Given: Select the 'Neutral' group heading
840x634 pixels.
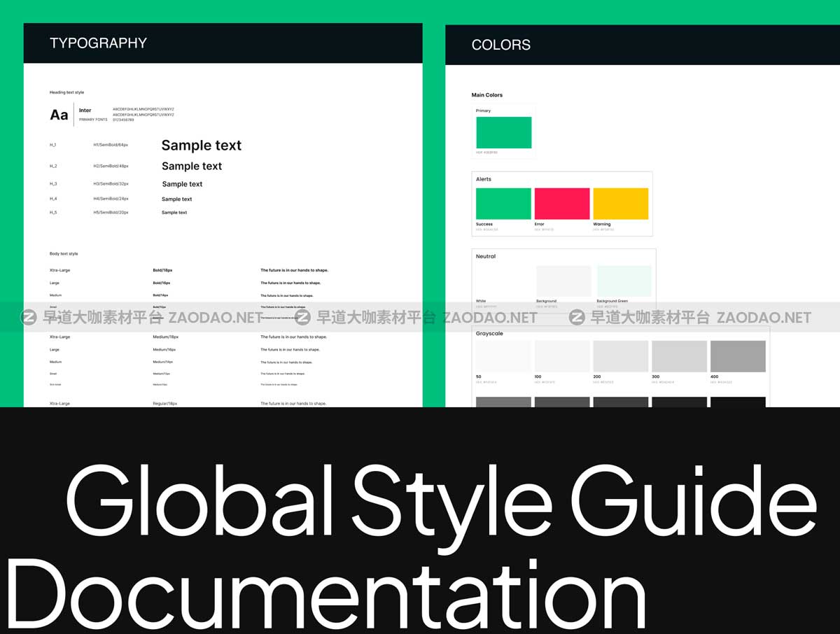Looking at the screenshot, I should tap(486, 256).
